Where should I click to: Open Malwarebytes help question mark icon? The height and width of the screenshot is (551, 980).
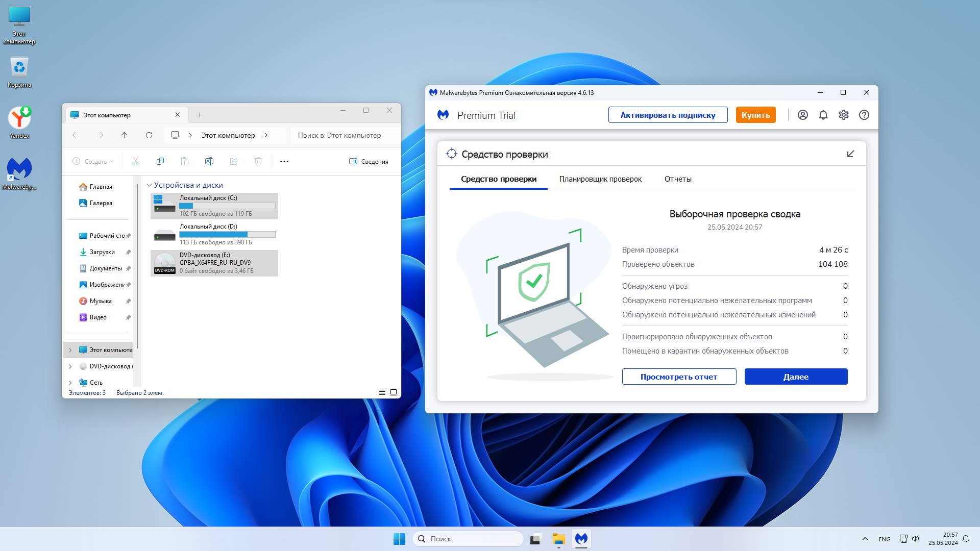[864, 115]
